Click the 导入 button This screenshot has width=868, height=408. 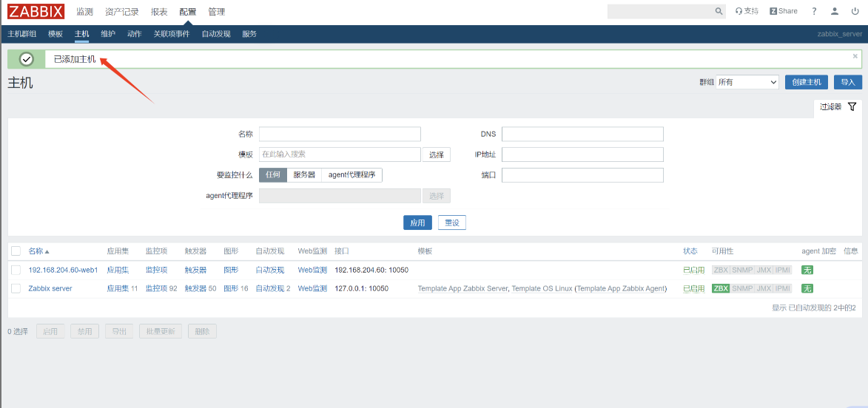tap(848, 82)
